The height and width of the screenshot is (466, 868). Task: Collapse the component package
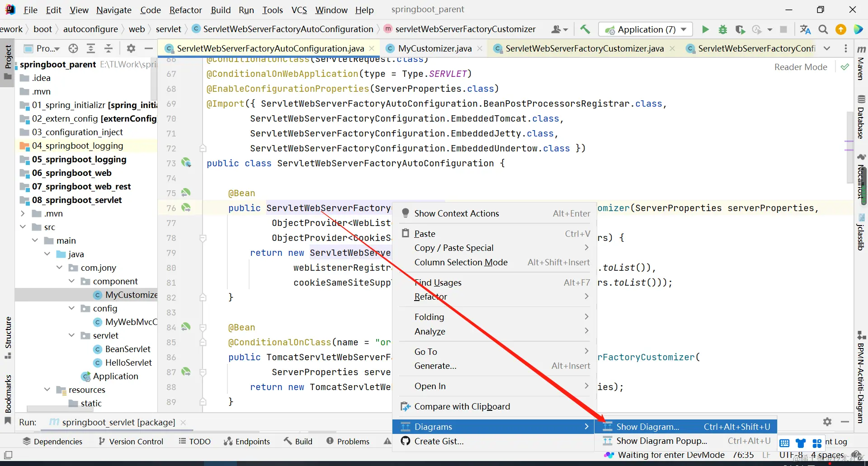(x=71, y=281)
